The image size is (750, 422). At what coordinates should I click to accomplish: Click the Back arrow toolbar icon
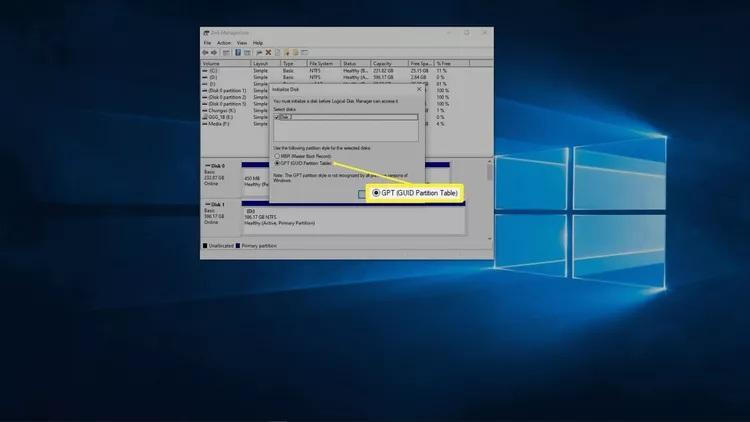(207, 52)
